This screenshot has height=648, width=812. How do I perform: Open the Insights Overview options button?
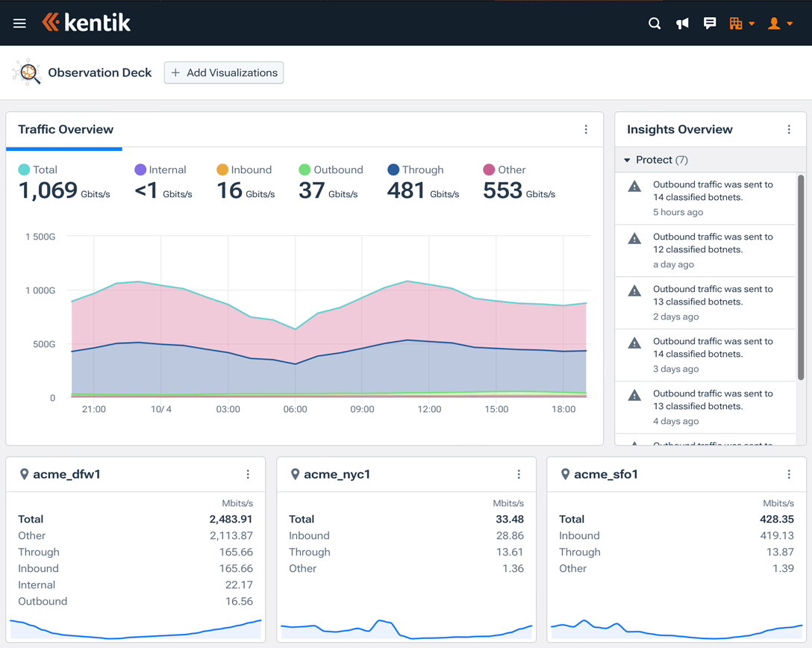click(x=789, y=129)
